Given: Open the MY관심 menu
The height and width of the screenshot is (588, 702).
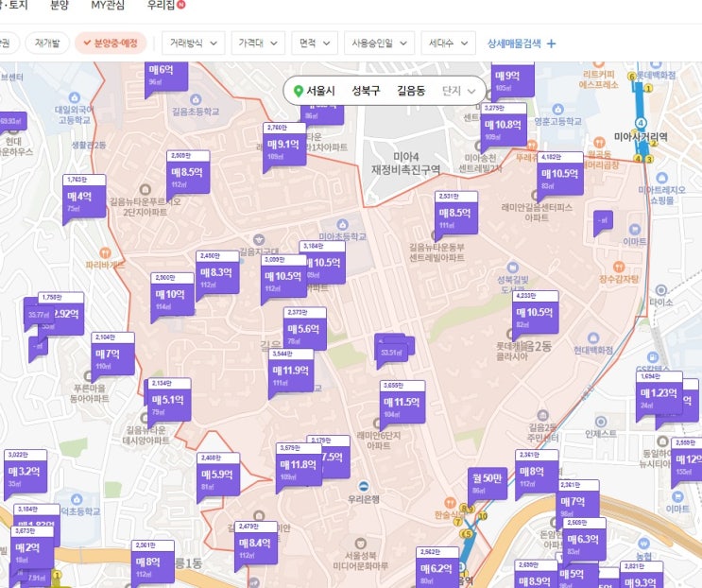Looking at the screenshot, I should pyautogui.click(x=108, y=6).
